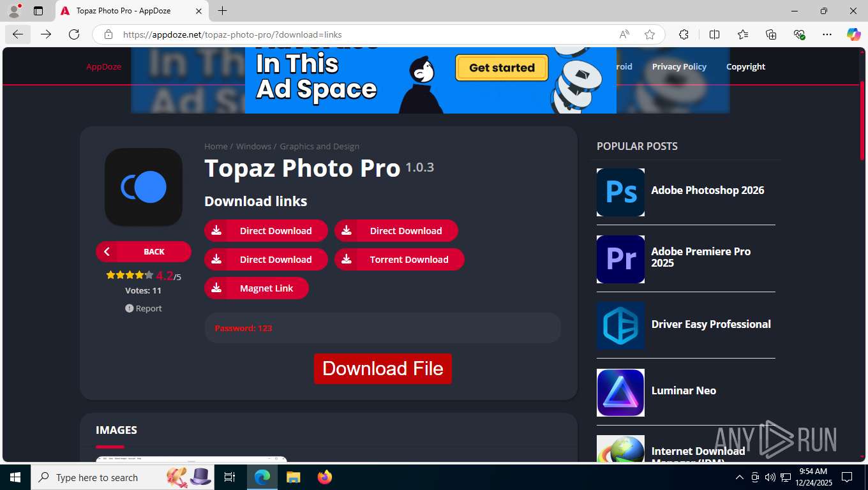Screen dimensions: 868x490
Task: Open Luminar Neo post
Action: click(684, 390)
